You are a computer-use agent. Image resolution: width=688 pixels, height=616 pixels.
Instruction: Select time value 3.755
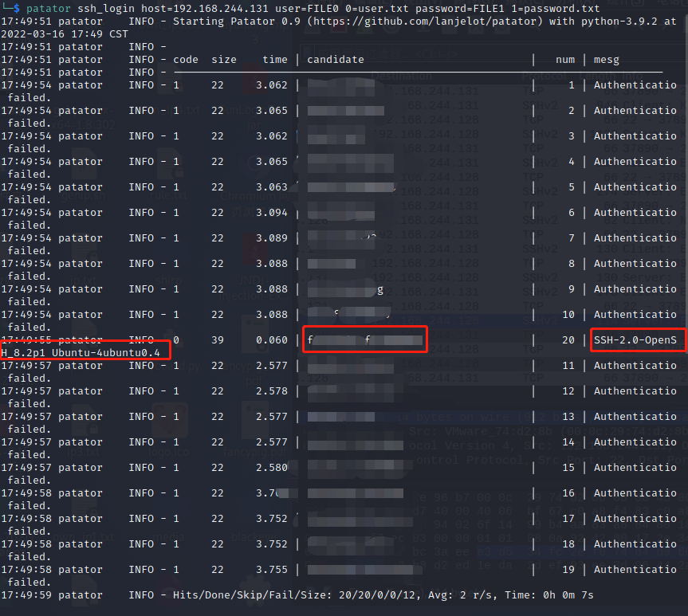(x=272, y=570)
